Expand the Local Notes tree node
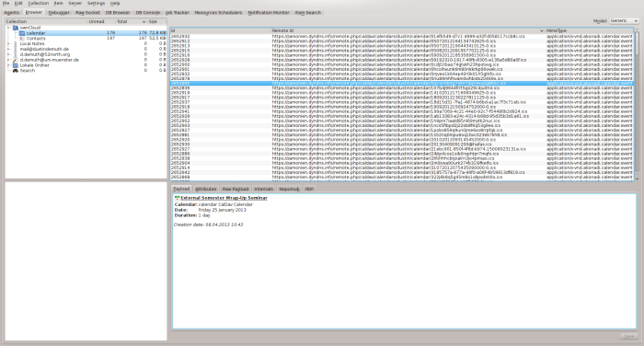The image size is (644, 346). (x=8, y=43)
